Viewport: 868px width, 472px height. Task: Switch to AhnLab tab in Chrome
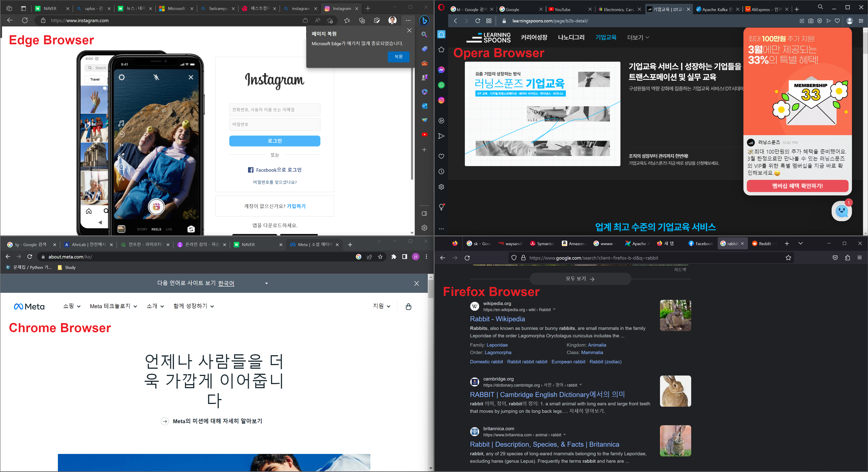(88, 244)
